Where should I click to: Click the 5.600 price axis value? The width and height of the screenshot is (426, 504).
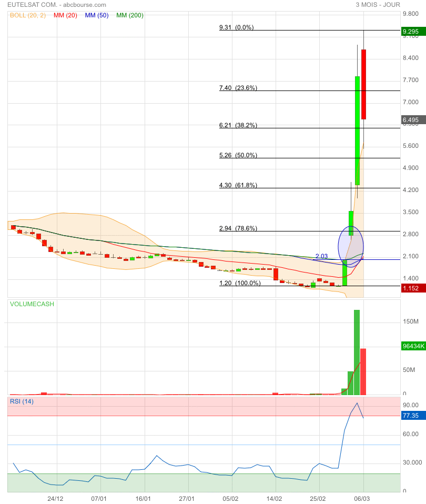click(411, 146)
